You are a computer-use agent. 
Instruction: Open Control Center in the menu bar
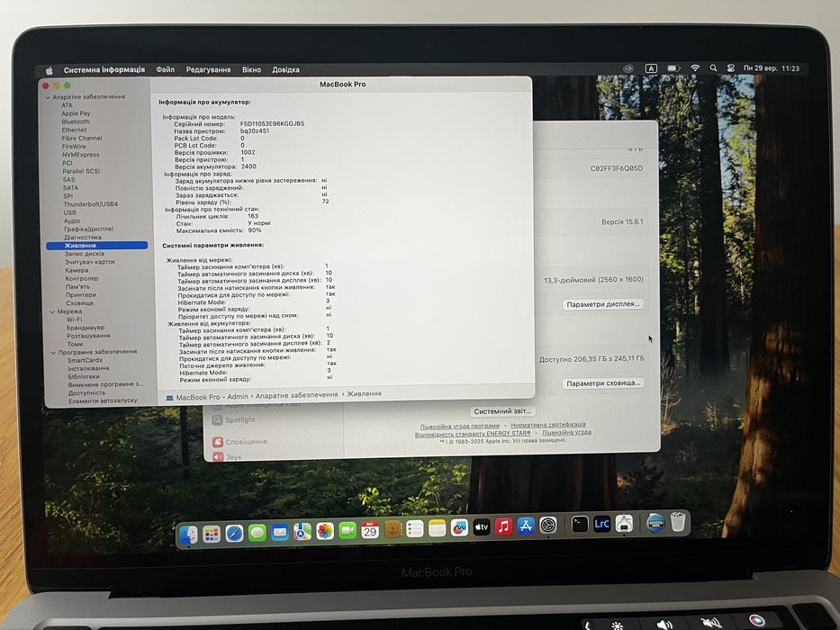tap(730, 68)
